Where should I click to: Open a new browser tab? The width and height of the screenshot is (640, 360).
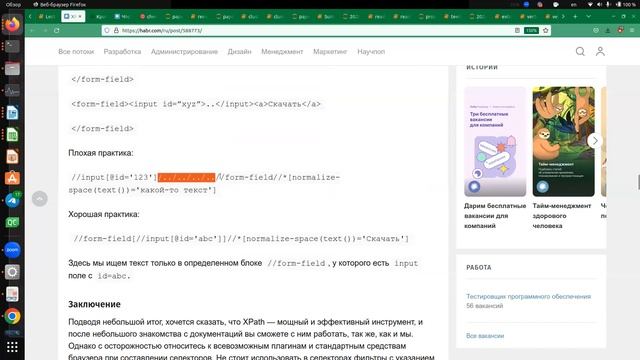575,17
